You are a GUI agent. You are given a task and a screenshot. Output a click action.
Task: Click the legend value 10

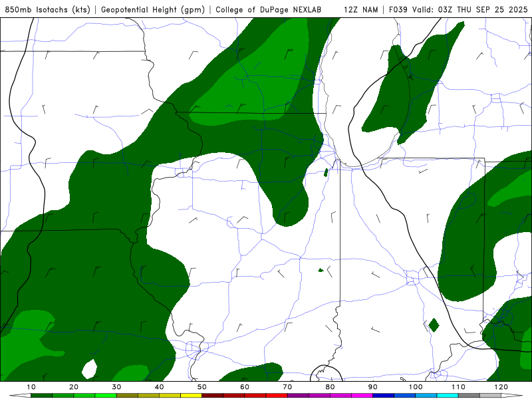pos(31,387)
